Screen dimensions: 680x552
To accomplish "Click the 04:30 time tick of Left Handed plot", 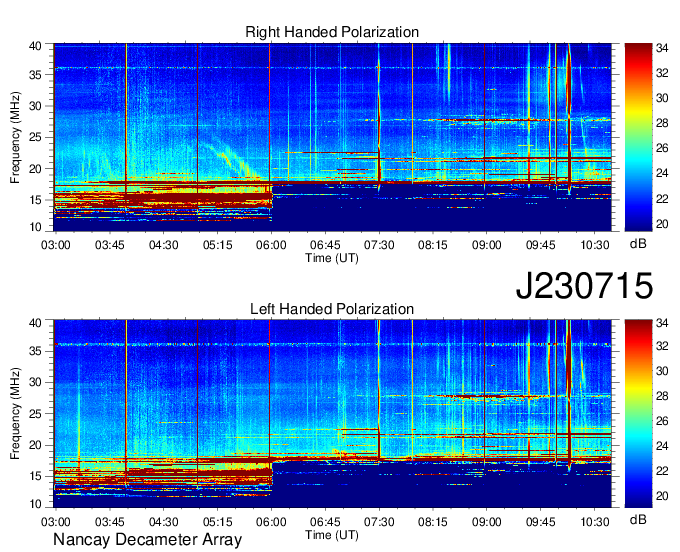I will coord(163,522).
